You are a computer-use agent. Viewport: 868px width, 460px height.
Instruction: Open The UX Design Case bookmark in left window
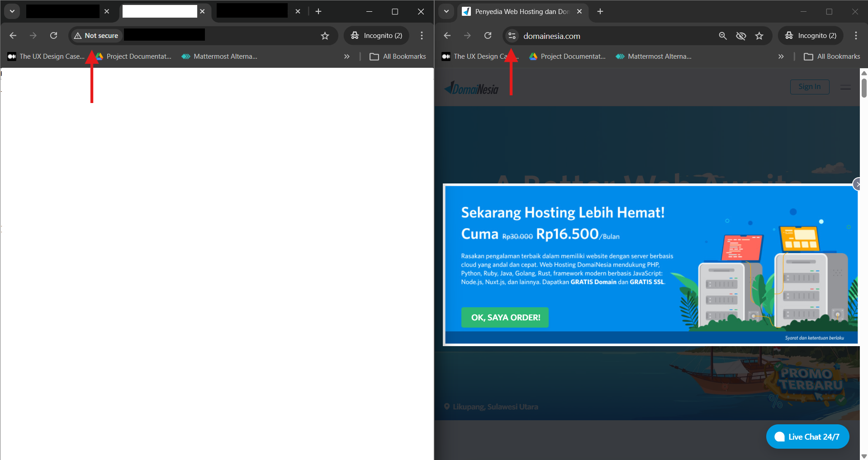(x=46, y=56)
